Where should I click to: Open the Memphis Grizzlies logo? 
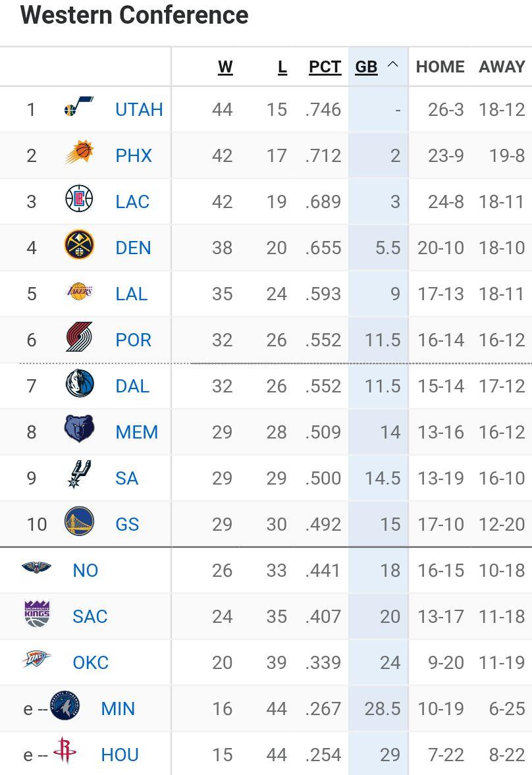pyautogui.click(x=79, y=429)
